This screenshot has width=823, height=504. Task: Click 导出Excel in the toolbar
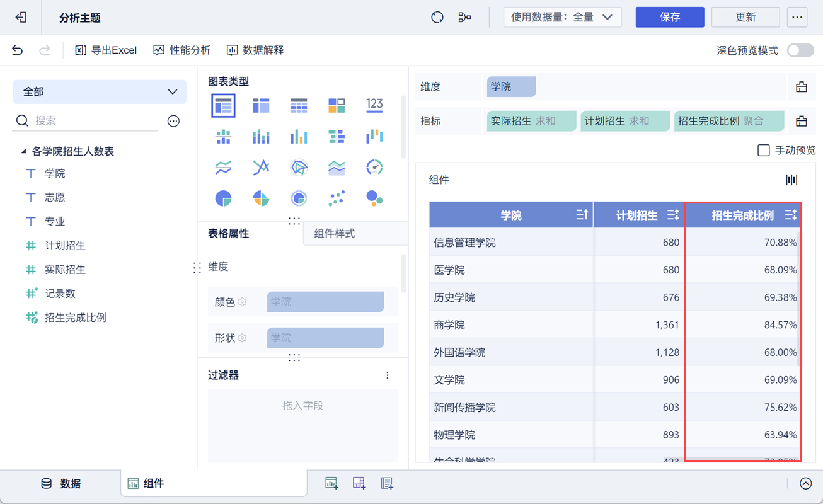pyautogui.click(x=106, y=50)
